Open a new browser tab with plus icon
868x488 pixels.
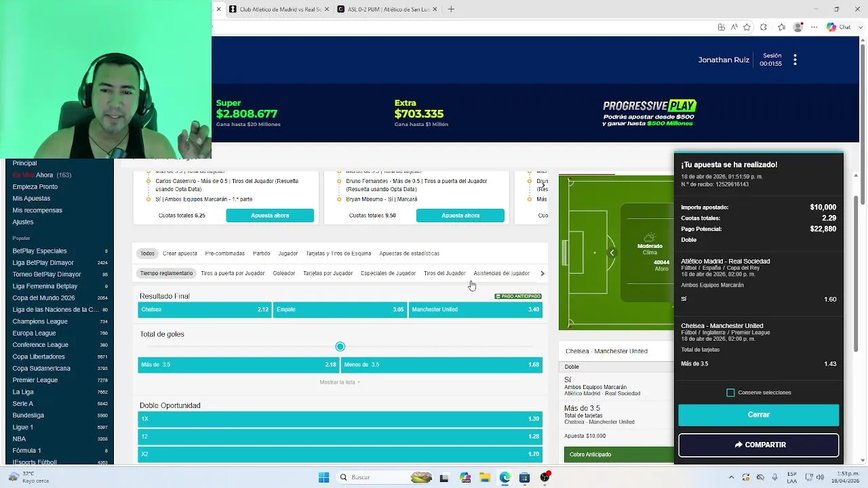[451, 9]
